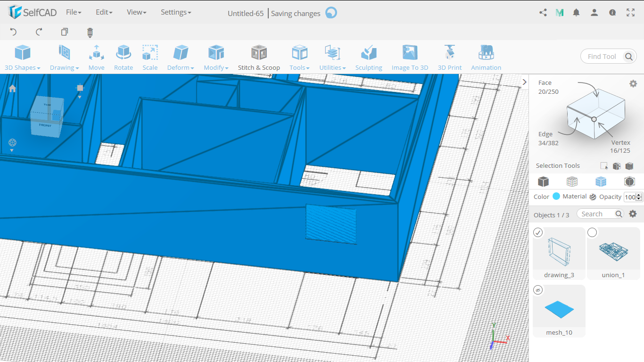Open the Image To 3D tool
The width and height of the screenshot is (644, 362).
[410, 58]
